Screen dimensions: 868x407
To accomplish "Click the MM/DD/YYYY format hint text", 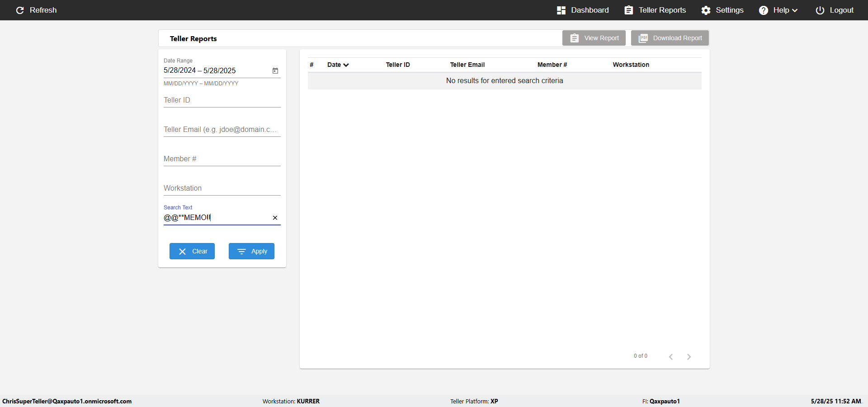I will (201, 84).
